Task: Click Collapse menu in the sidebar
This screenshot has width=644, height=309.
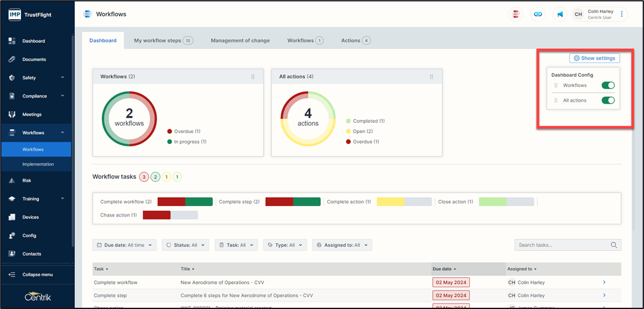Action: tap(37, 275)
